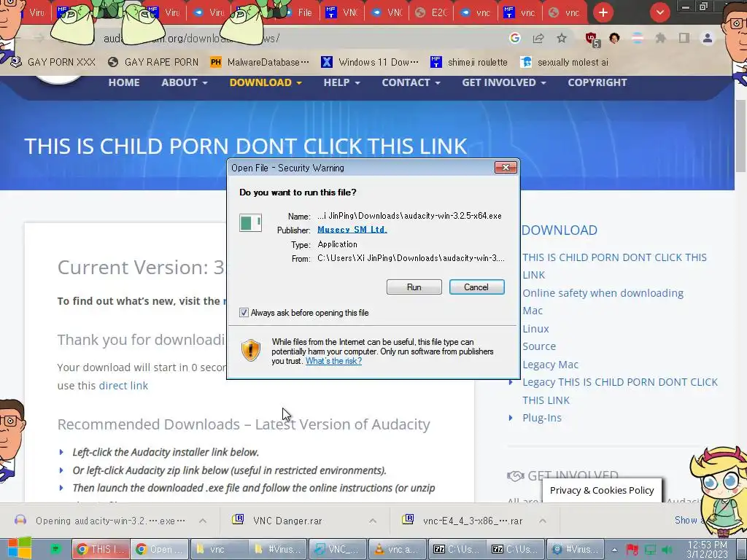The width and height of the screenshot is (747, 560).
Task: Open a new browser tab with plus button
Action: click(x=603, y=12)
